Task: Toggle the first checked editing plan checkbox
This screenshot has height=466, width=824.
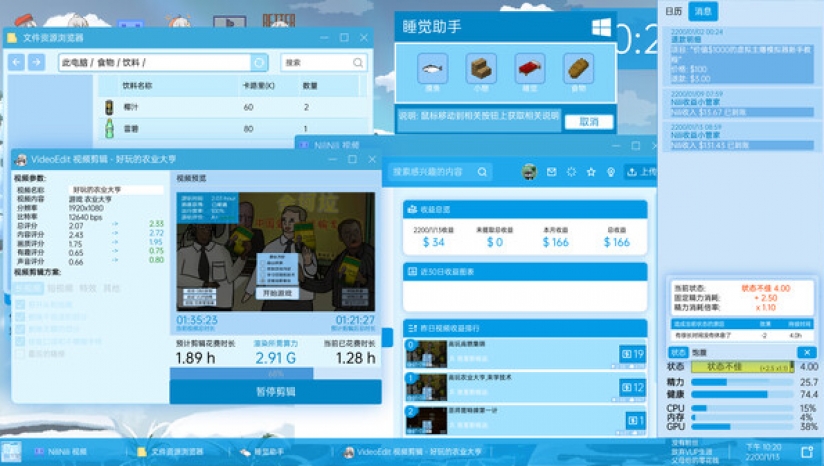Action: (20, 305)
